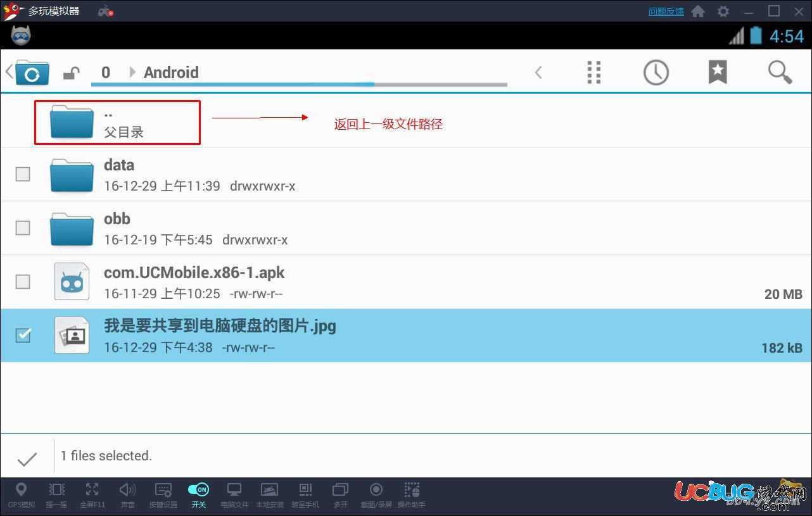Open GPS模拟 location simulation tool
Image resolution: width=812 pixels, height=516 pixels.
(x=21, y=495)
